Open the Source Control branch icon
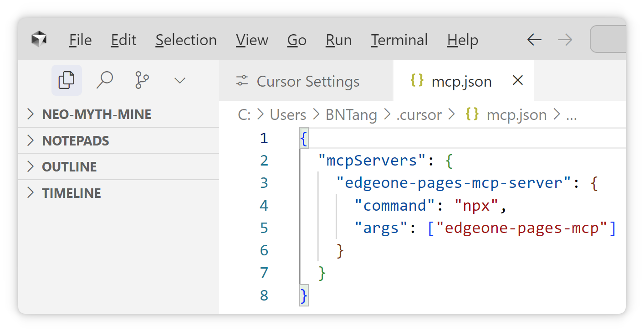Screen dimensions: 644x332 pyautogui.click(x=142, y=80)
